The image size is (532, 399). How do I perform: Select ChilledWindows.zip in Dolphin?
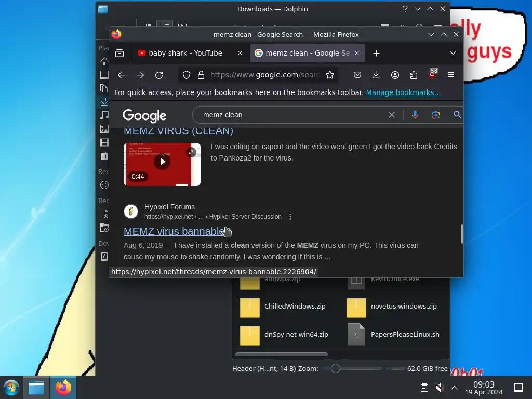click(x=283, y=307)
